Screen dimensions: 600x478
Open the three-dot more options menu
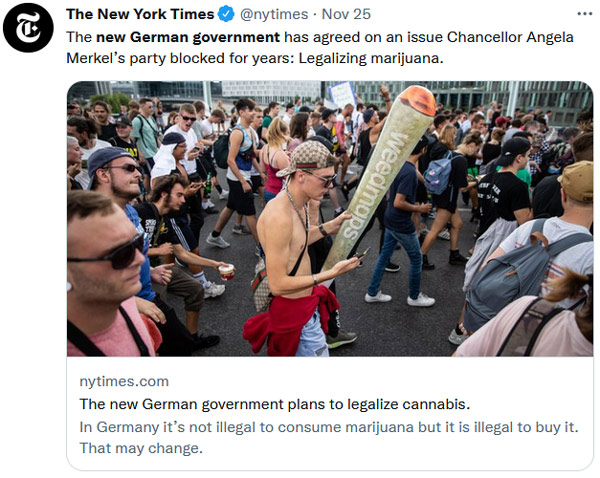[x=585, y=14]
